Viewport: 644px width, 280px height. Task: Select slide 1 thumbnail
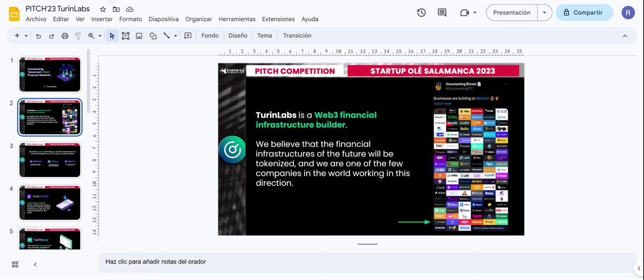click(x=50, y=75)
